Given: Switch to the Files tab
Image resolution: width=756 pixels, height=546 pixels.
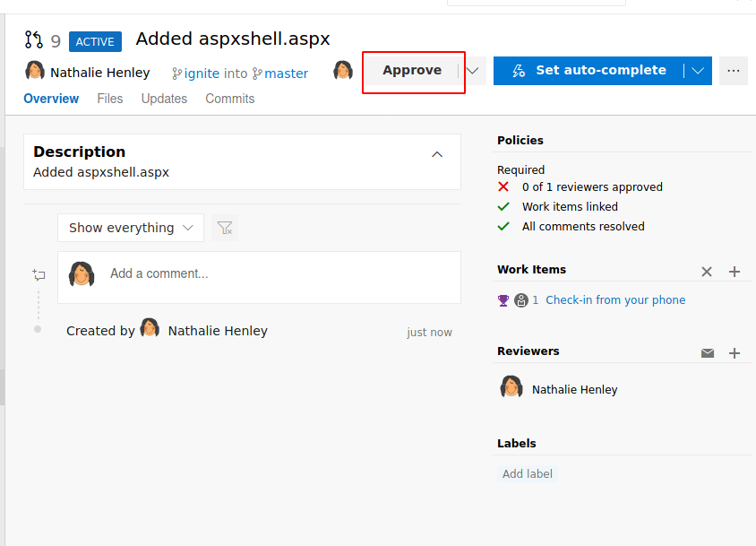Looking at the screenshot, I should pyautogui.click(x=110, y=99).
